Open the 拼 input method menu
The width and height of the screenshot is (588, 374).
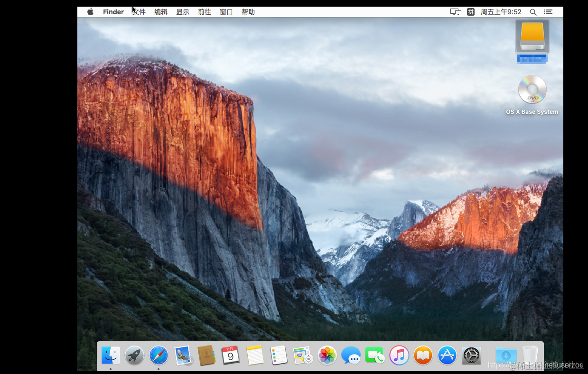471,12
